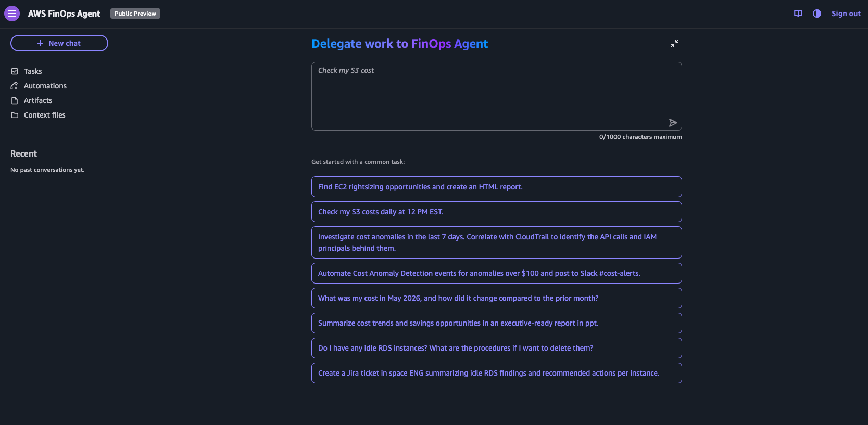Start a New chat
Screen dimensions: 868x425
tap(59, 43)
